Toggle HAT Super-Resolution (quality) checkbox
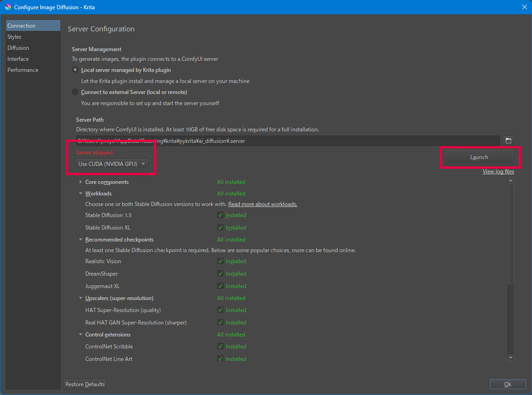Screen dimensions: 532x395 tap(220, 310)
